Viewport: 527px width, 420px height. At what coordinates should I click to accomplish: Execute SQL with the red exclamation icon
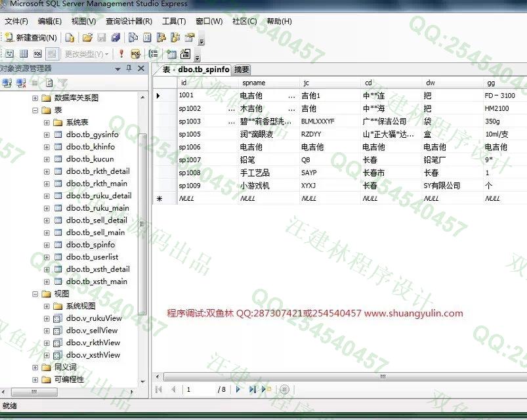(121, 54)
